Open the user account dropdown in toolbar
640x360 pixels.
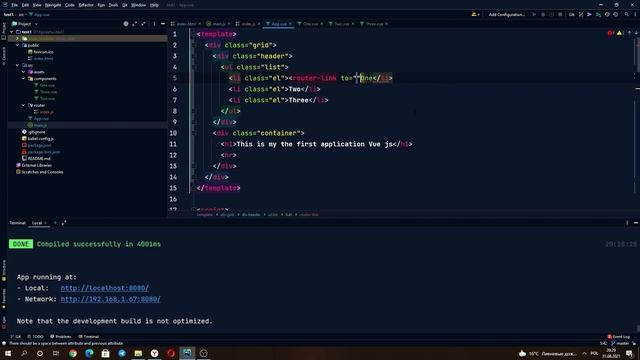click(476, 14)
